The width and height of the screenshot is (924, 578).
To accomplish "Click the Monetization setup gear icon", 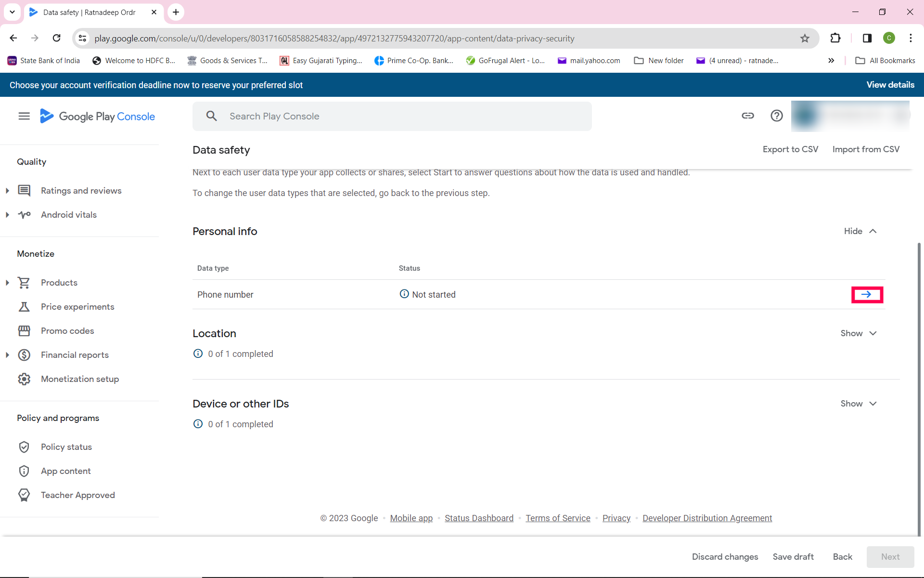I will tap(24, 379).
